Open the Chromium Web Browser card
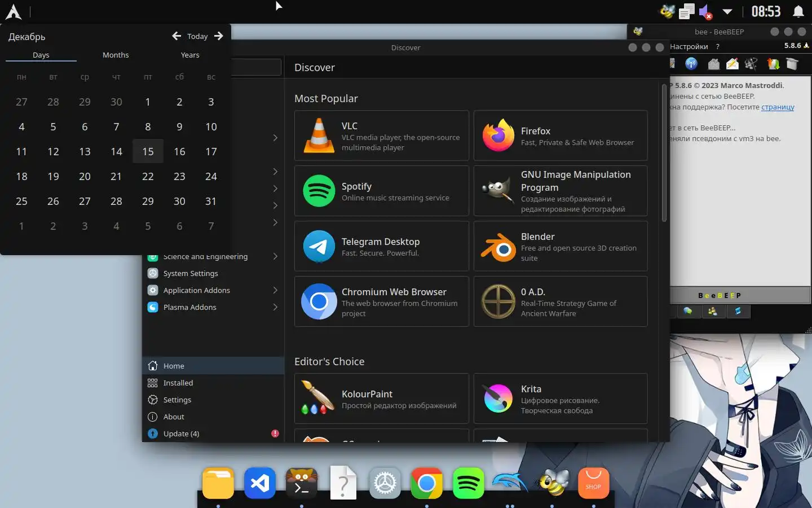Image resolution: width=812 pixels, height=508 pixels. pos(382,301)
